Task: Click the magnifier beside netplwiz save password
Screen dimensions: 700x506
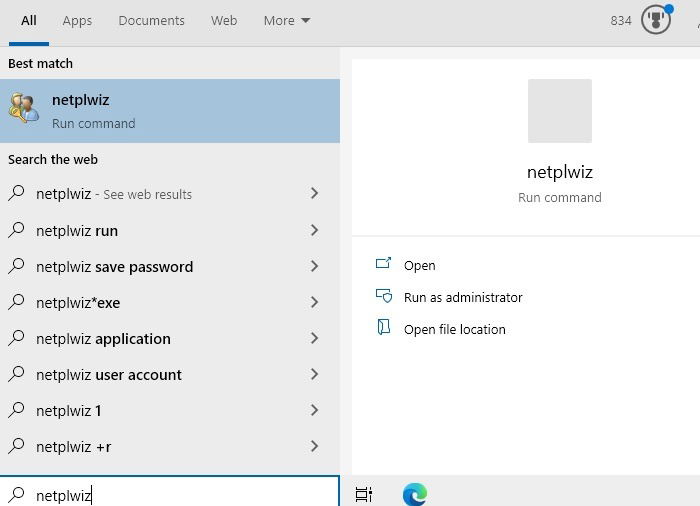Action: [17, 266]
